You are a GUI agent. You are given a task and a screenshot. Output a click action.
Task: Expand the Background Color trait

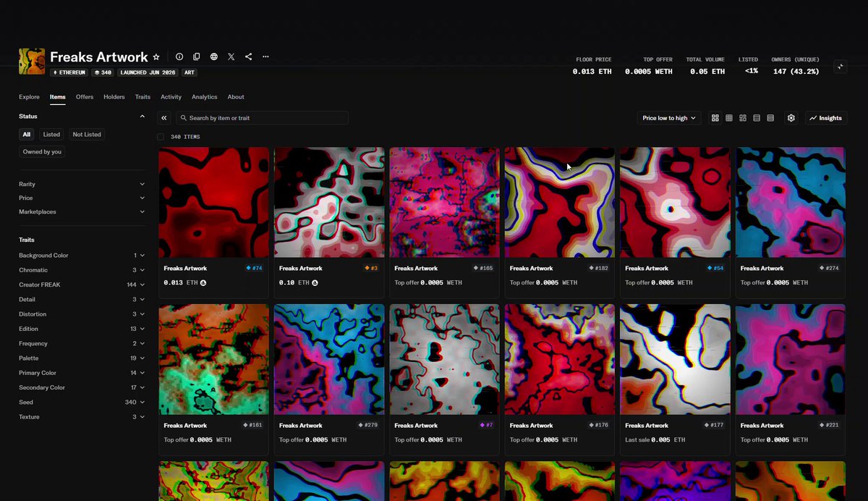[x=82, y=256]
